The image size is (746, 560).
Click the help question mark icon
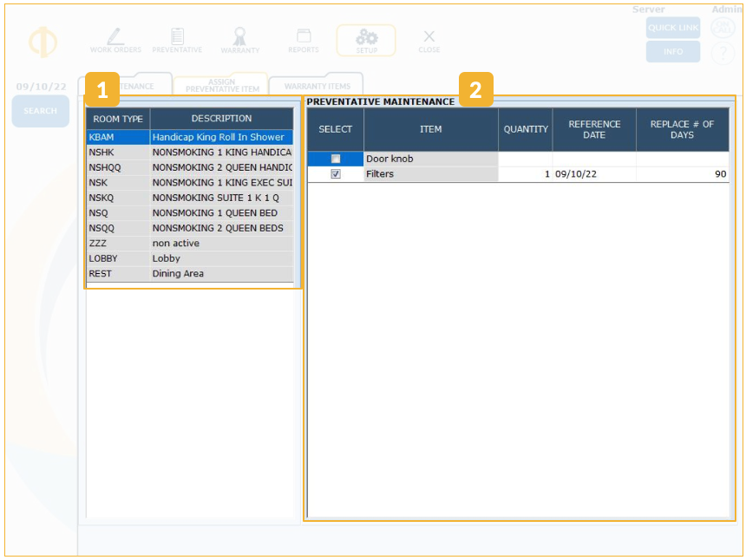click(x=723, y=54)
